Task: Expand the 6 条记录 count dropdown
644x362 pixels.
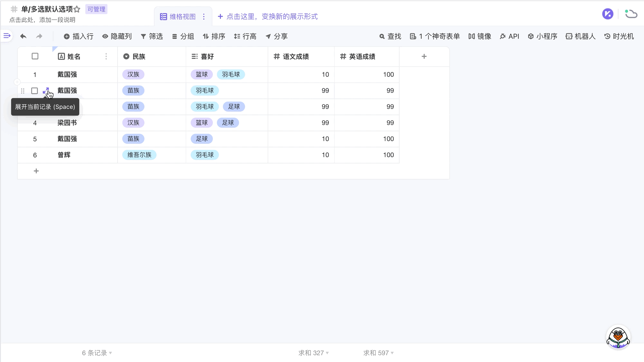Action: point(97,353)
